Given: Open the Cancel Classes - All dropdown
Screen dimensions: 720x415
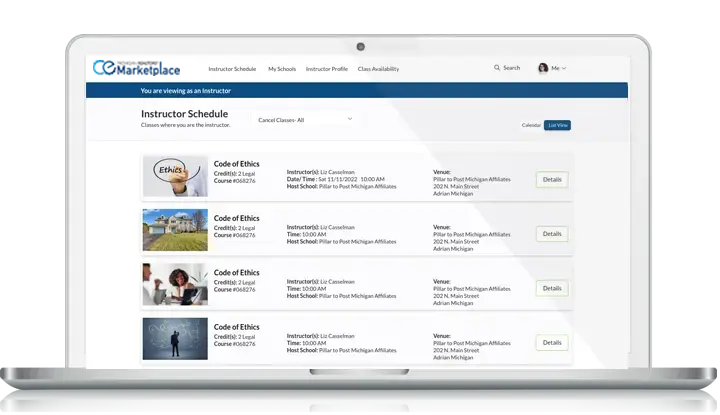Looking at the screenshot, I should coord(305,119).
